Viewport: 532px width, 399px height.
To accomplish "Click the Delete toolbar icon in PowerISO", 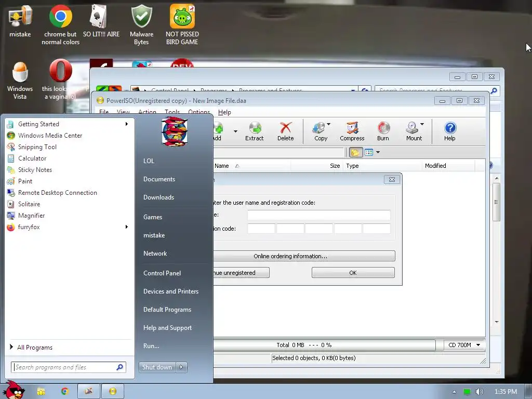I will pos(286,131).
